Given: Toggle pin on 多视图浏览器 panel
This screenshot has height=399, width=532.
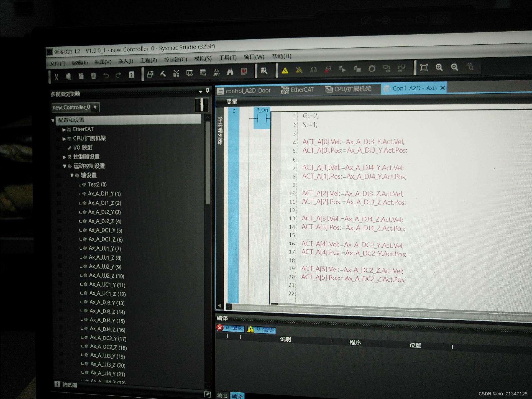Looking at the screenshot, I should tap(208, 91).
